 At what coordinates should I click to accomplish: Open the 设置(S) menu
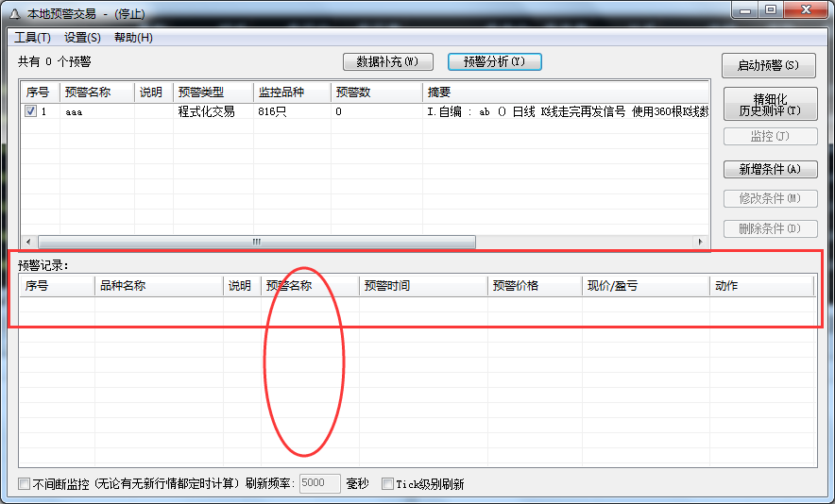tap(82, 38)
